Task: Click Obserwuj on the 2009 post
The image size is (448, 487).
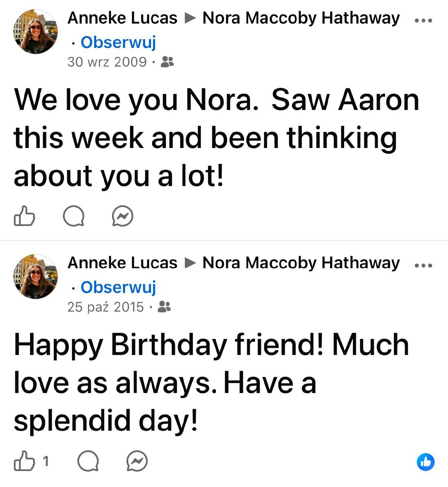Action: click(118, 42)
